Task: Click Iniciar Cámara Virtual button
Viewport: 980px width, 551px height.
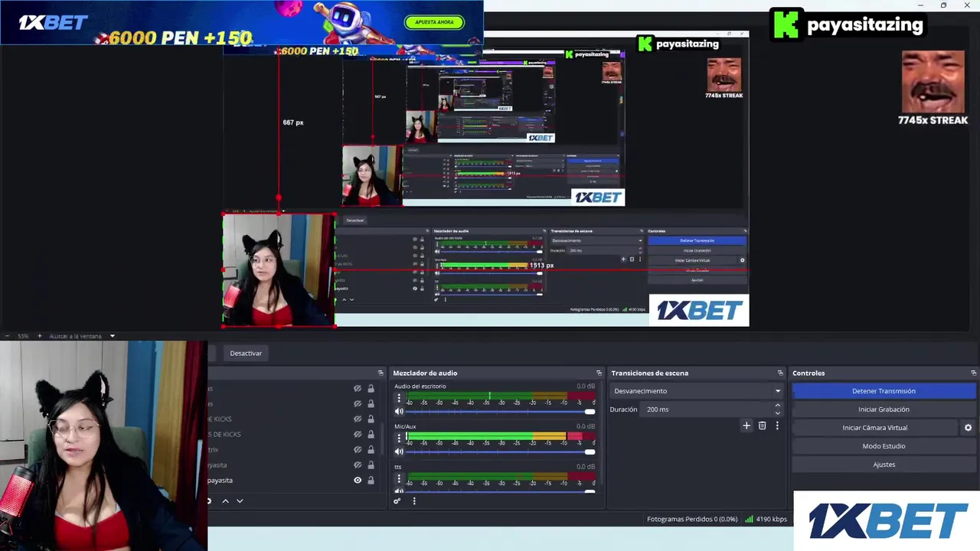Action: click(x=875, y=428)
